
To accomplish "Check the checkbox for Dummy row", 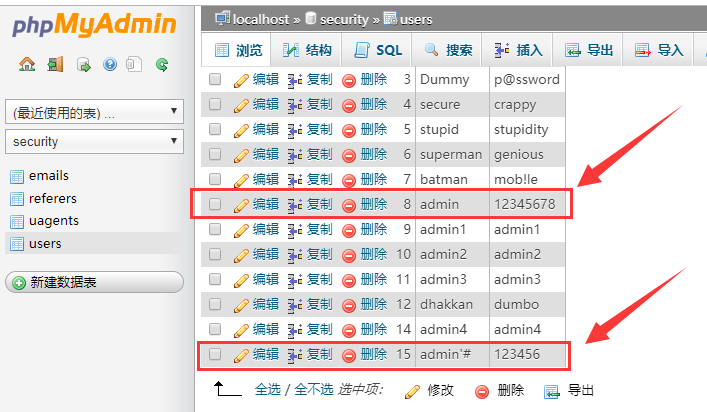I will click(x=214, y=79).
